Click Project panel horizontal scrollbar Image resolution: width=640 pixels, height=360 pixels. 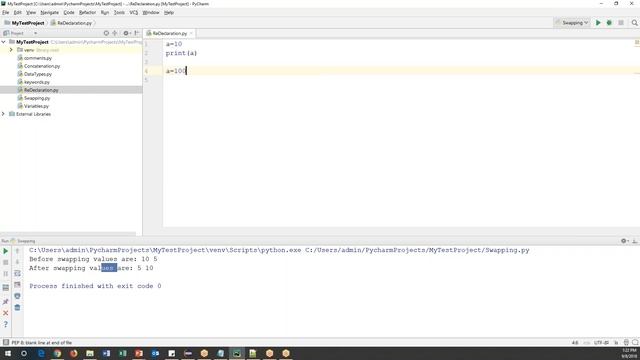(x=68, y=234)
